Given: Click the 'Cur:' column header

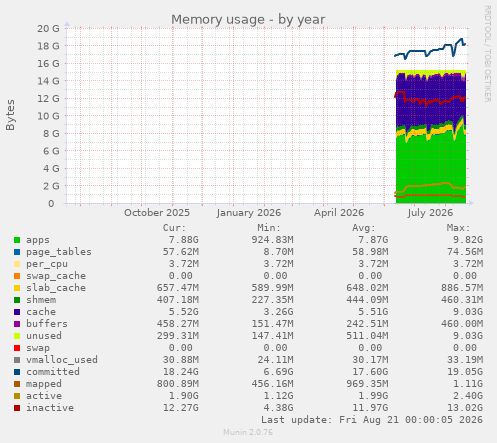Looking at the screenshot, I should [174, 228].
